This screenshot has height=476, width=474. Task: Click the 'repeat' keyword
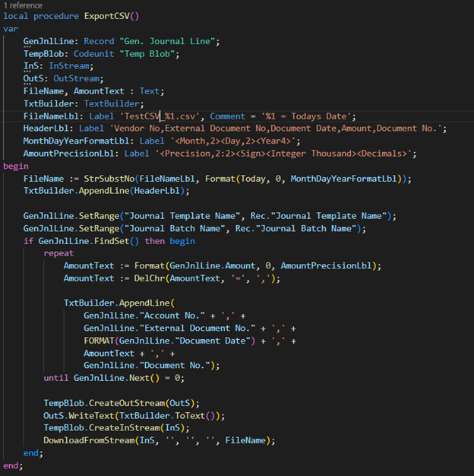pyautogui.click(x=58, y=253)
